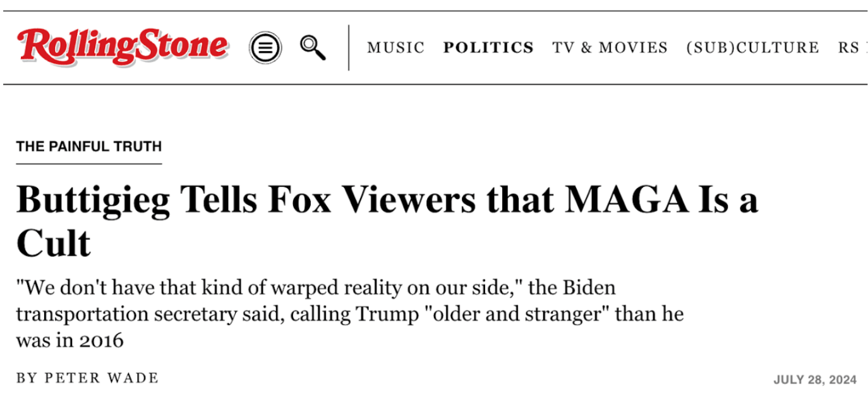The width and height of the screenshot is (868, 399).
Task: Click the July 28, 2024 date
Action: [x=815, y=379]
